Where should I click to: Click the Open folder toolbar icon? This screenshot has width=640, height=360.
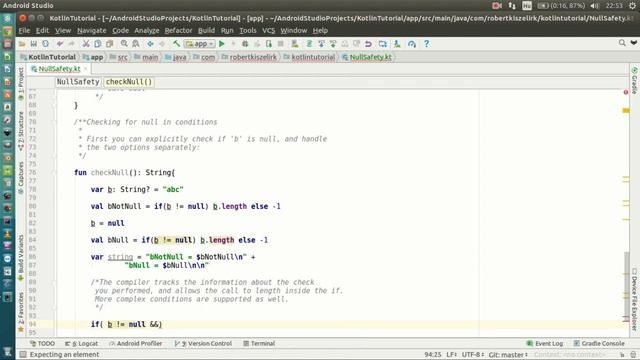(x=22, y=44)
